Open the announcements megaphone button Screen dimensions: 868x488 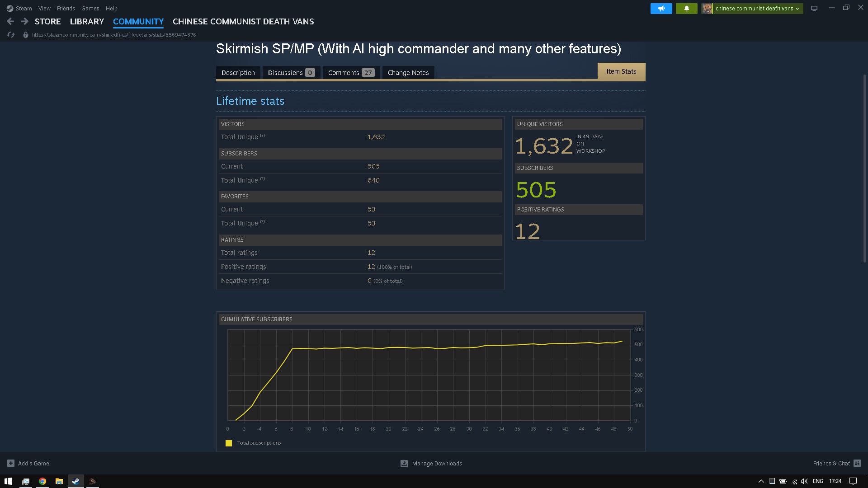(x=661, y=9)
